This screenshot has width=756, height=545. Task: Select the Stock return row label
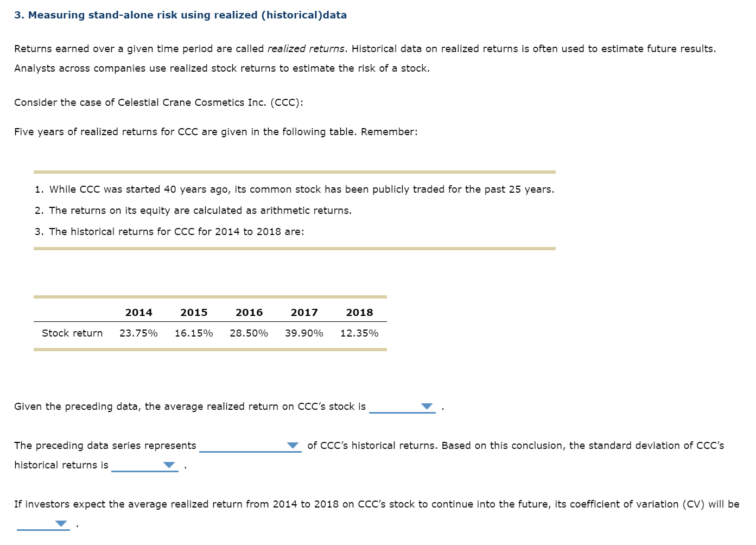[x=72, y=333]
